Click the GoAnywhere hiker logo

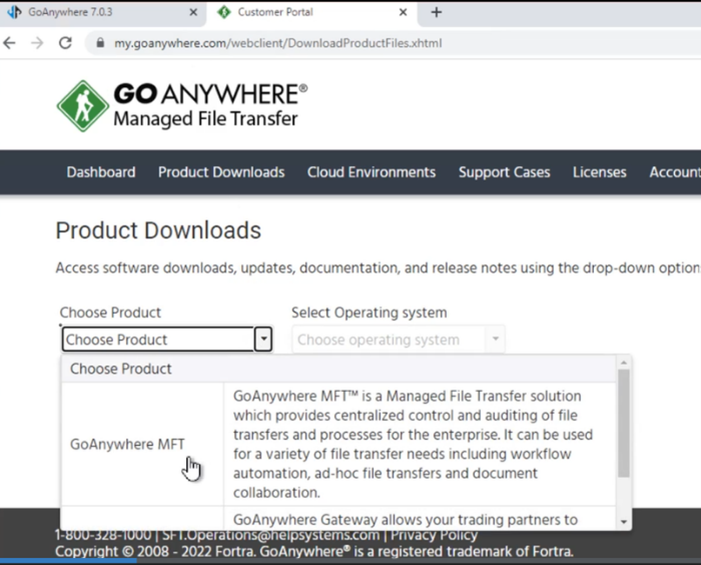[x=83, y=106]
